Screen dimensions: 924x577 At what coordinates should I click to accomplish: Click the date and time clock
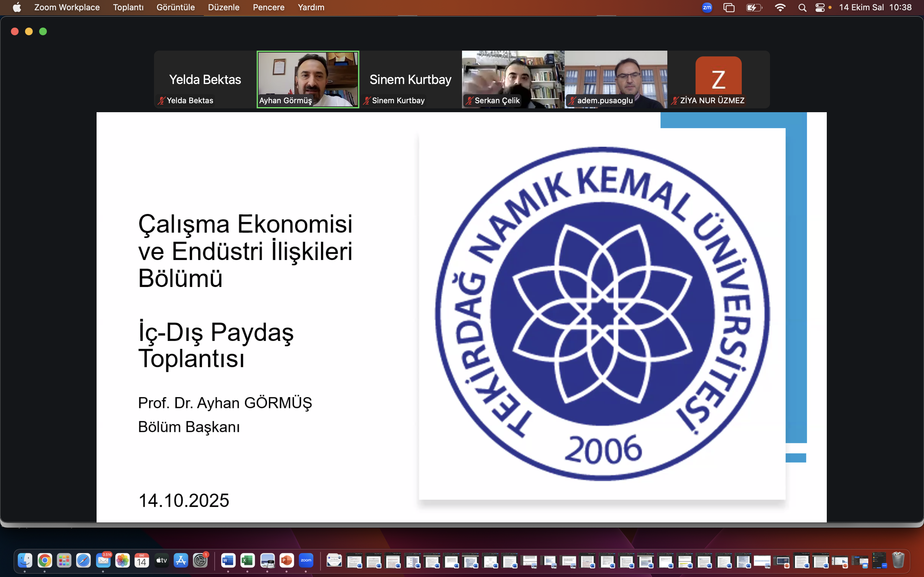[x=875, y=8]
